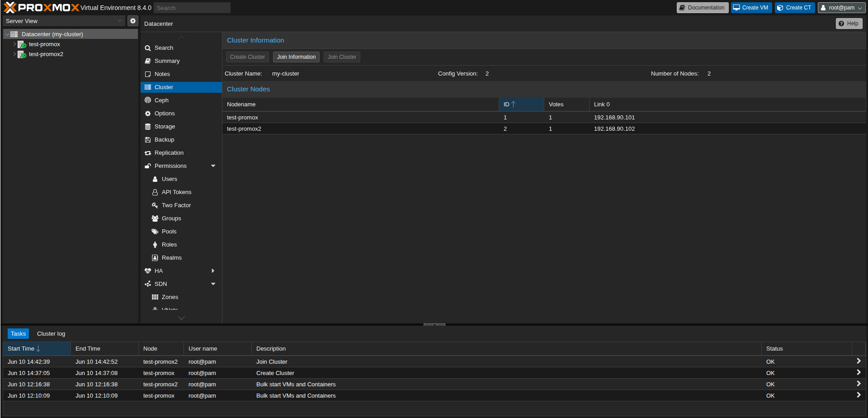Select the Replication icon

point(148,152)
